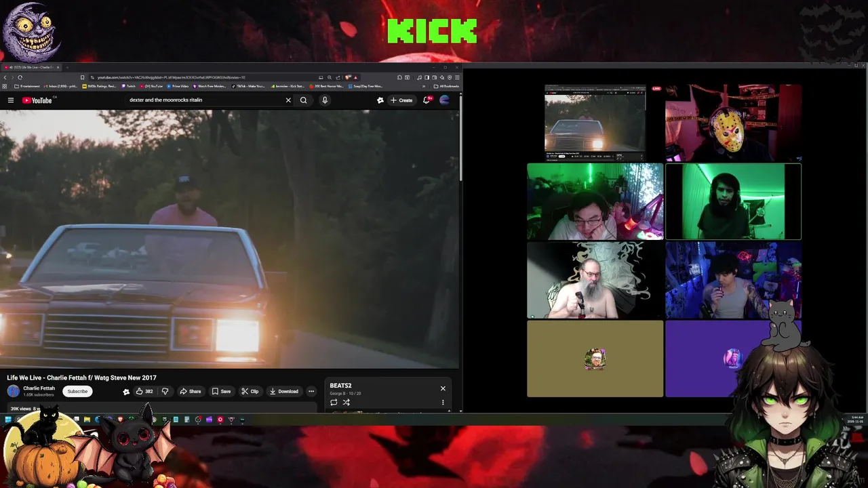
Task: Open more actions ellipsis beside Download
Action: click(311, 391)
